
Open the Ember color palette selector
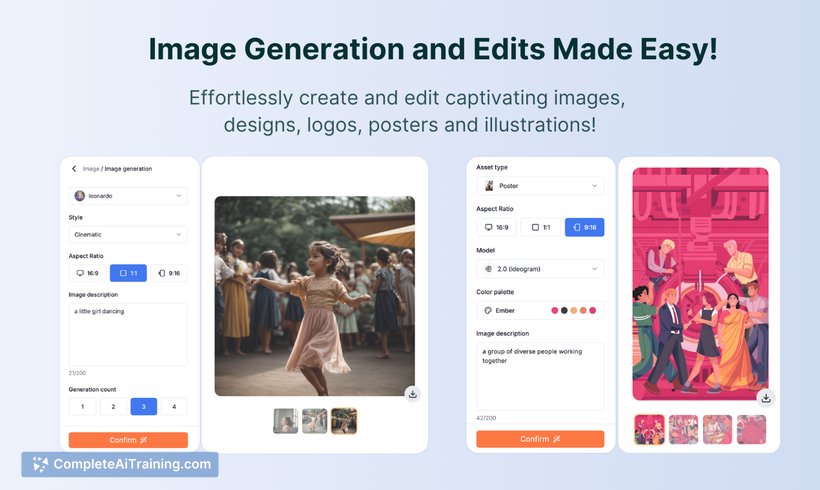click(540, 310)
